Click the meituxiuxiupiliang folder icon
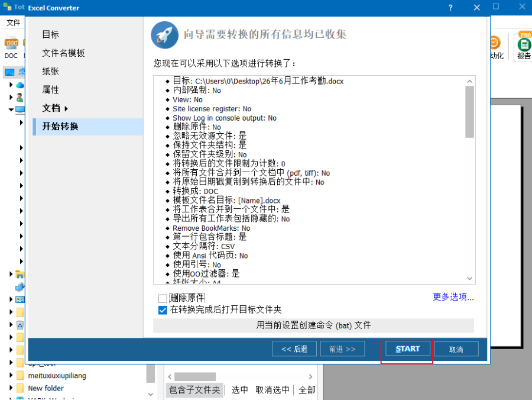The width and height of the screenshot is (532, 400). [20, 376]
